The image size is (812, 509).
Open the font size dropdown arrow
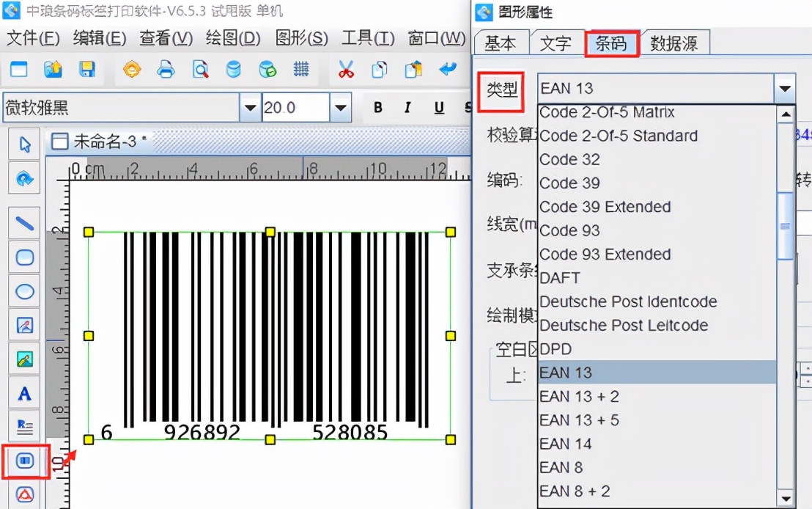(340, 107)
